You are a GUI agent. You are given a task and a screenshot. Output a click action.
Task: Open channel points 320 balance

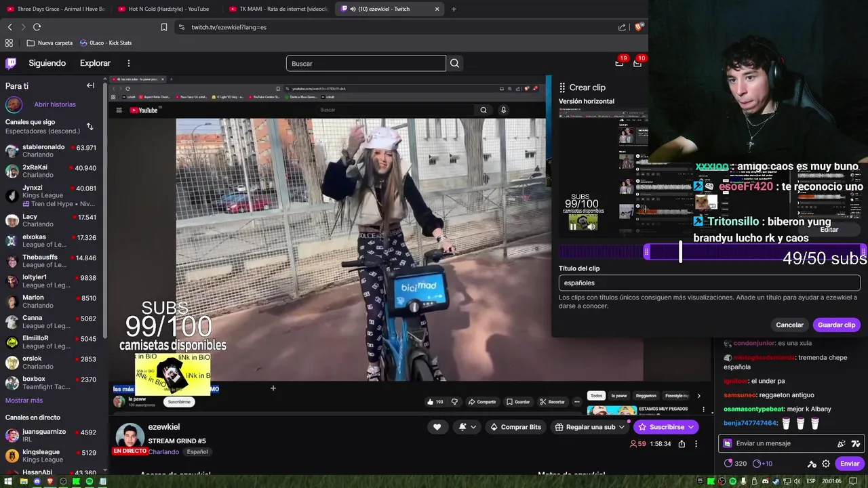(736, 464)
